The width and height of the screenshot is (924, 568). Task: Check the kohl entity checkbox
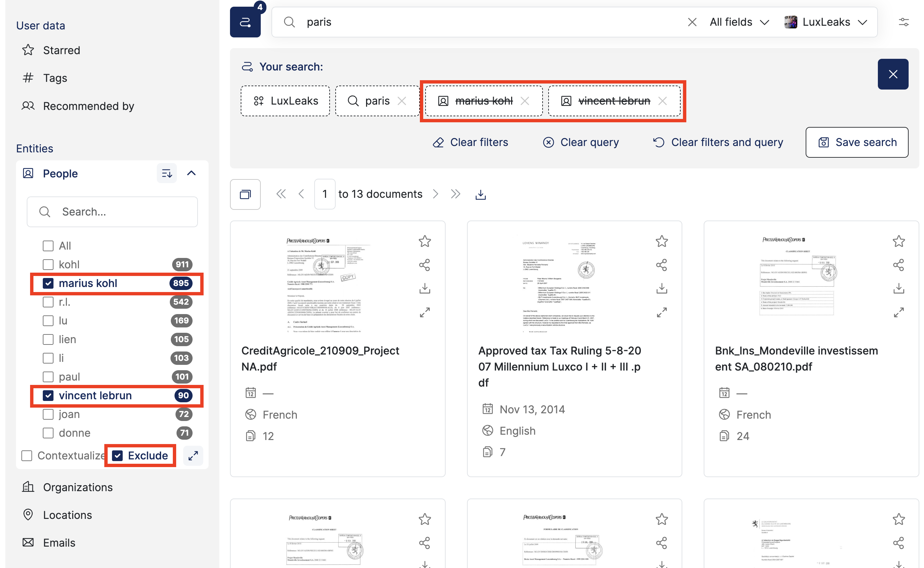(48, 265)
